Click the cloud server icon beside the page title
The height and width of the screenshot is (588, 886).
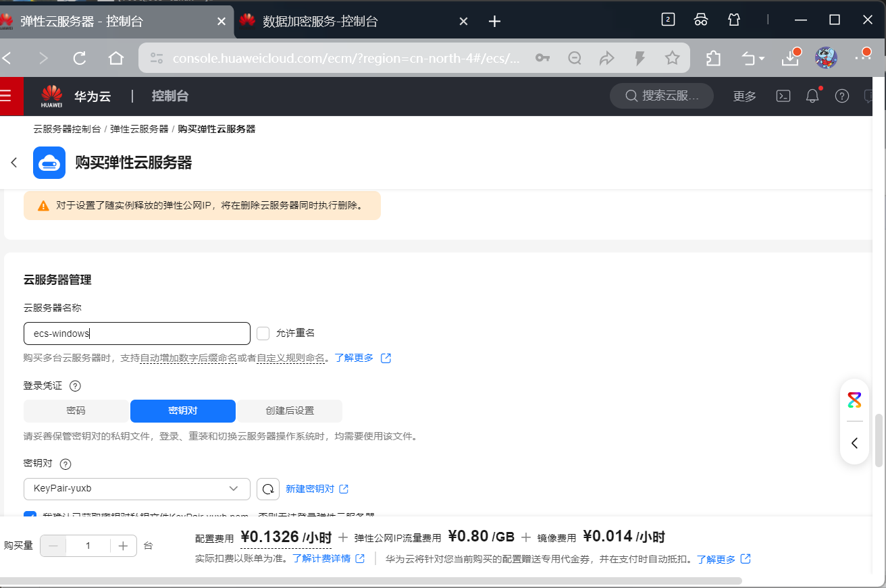point(49,163)
